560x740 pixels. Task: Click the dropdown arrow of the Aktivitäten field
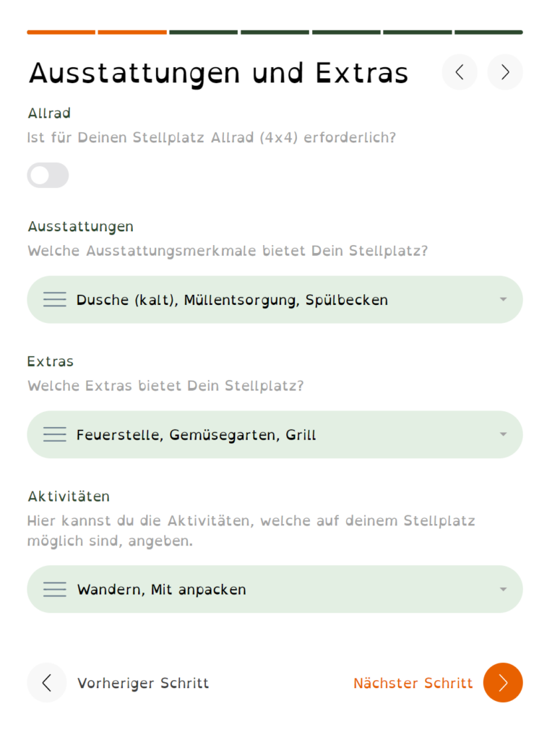[x=504, y=588]
